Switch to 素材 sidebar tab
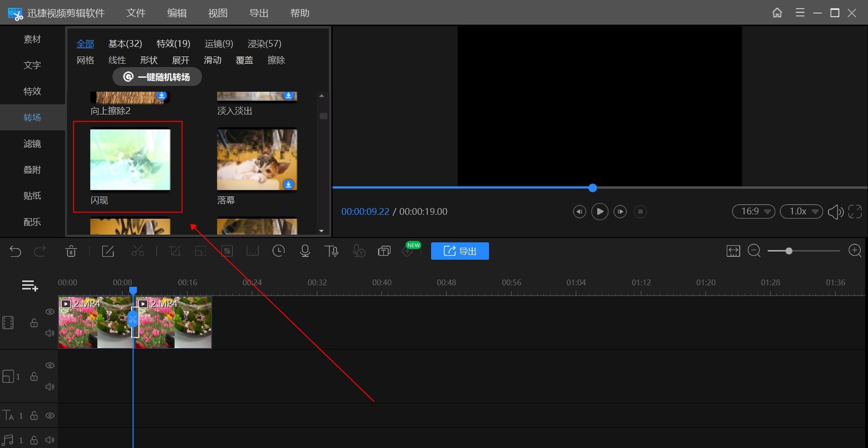 32,39
